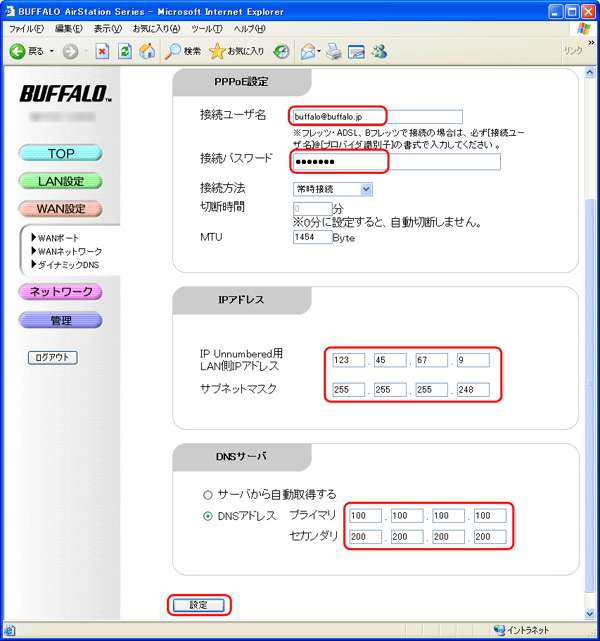600x641 pixels.
Task: Click secondary DNS last octet field
Action: point(490,537)
